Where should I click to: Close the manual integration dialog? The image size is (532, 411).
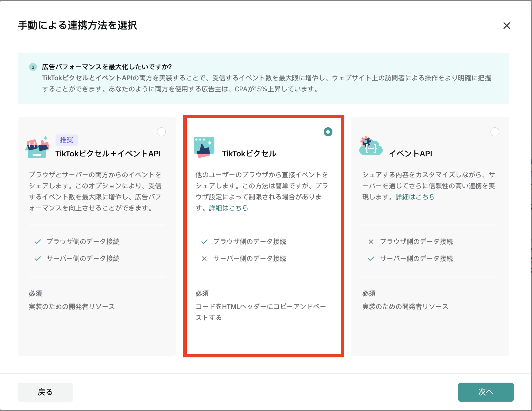[x=506, y=26]
